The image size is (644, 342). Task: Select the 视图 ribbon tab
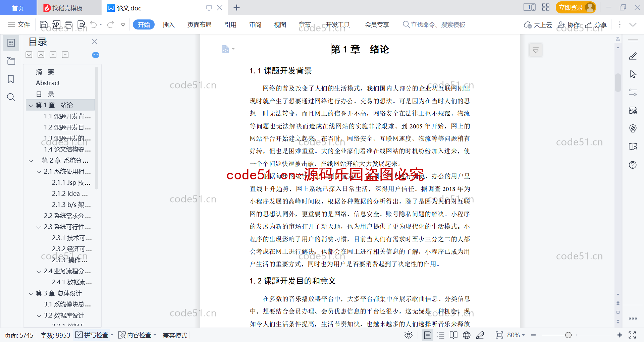(x=280, y=24)
